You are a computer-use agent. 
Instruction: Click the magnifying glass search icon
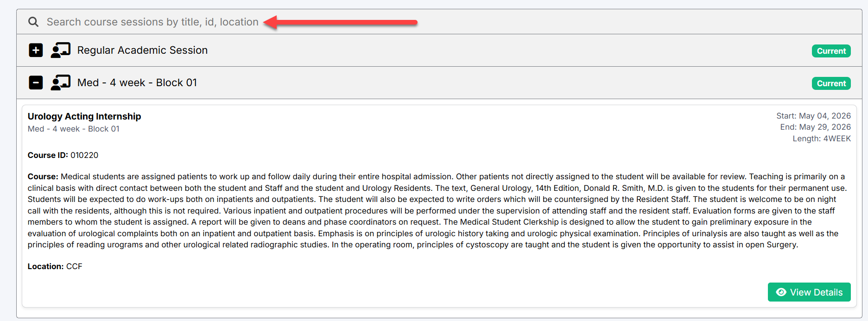[33, 22]
